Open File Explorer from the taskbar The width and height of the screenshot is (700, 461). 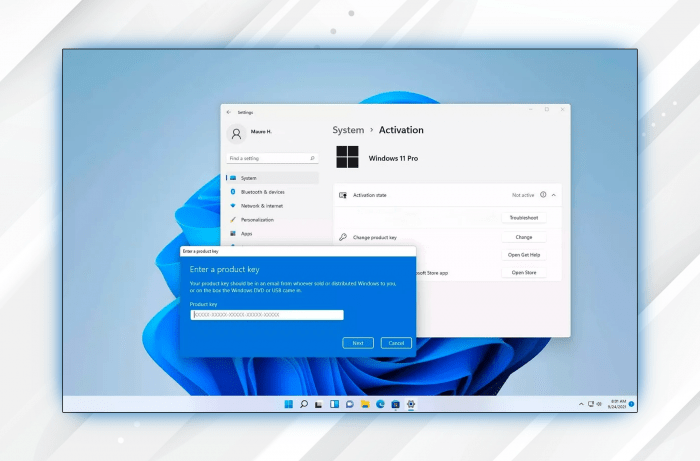pyautogui.click(x=366, y=404)
